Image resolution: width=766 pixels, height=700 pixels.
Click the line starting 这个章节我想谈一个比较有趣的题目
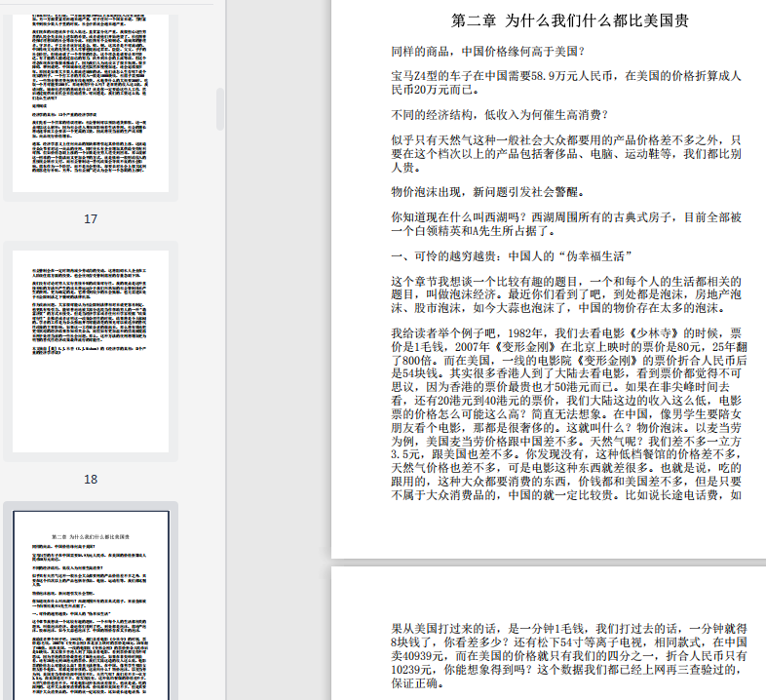pos(566,282)
